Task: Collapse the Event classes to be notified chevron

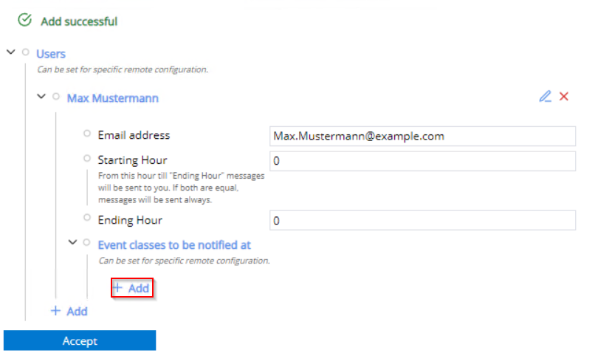Action: click(x=72, y=243)
